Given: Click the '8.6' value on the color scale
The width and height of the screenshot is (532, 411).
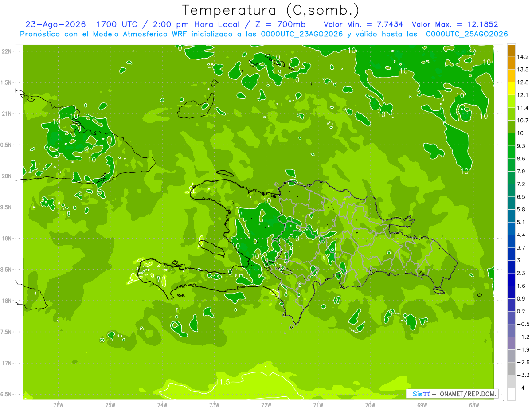Looking at the screenshot, I should click(521, 158).
